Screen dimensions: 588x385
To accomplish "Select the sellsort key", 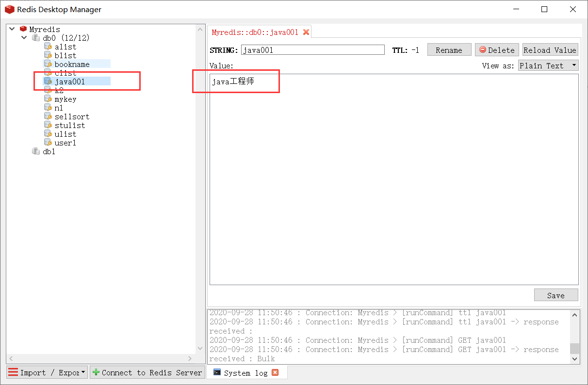I will point(72,116).
